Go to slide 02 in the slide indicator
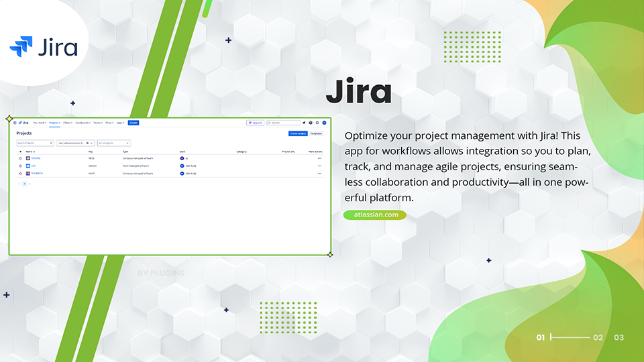 tap(598, 337)
